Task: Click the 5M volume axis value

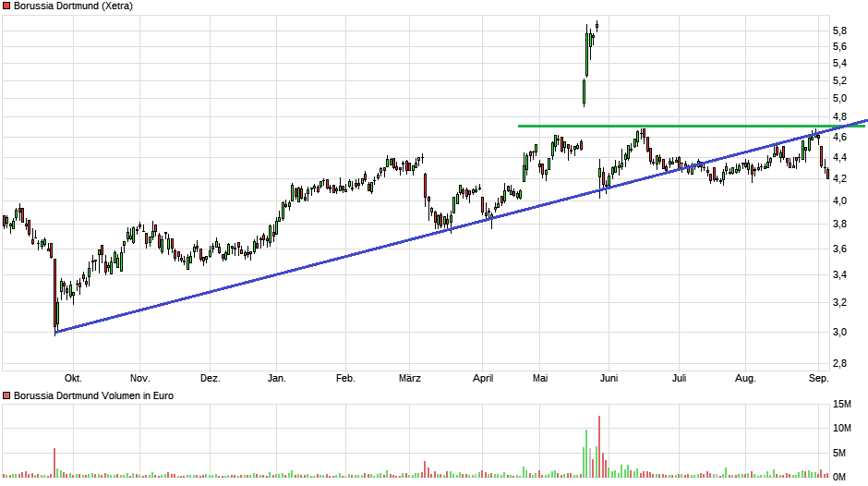Action: click(839, 453)
